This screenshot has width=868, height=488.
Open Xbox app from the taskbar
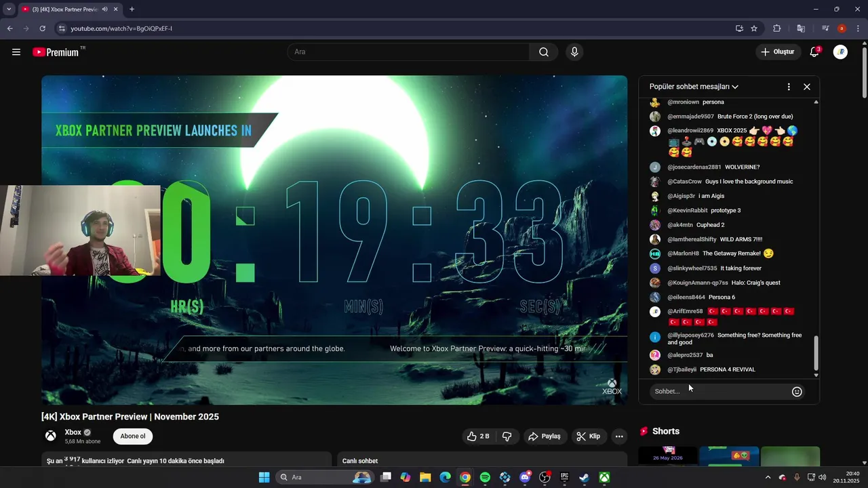click(604, 477)
